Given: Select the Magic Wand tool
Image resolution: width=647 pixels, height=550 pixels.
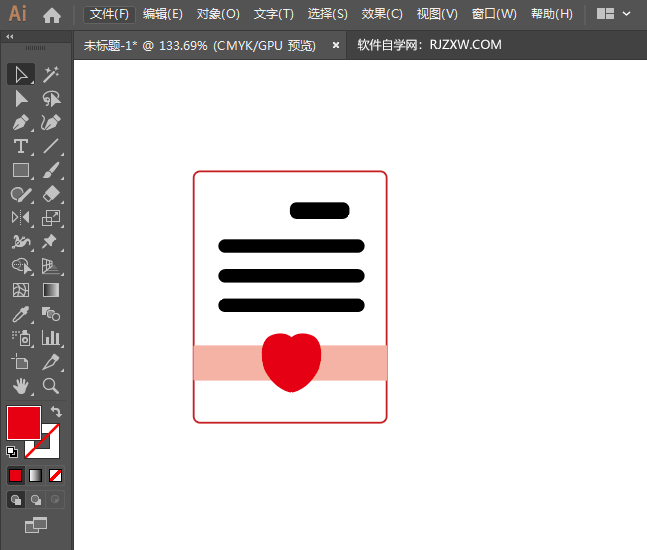Looking at the screenshot, I should (x=51, y=75).
